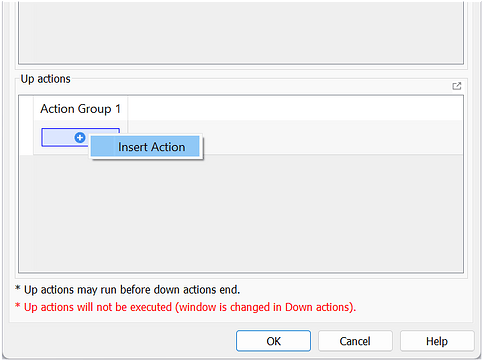Select the Action Group 1 header cell
The image size is (483, 360).
click(80, 109)
